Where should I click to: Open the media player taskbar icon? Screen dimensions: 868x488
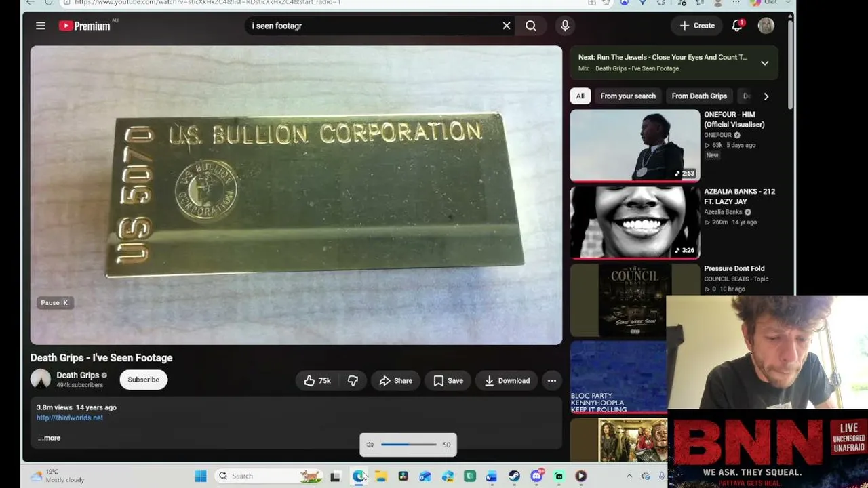(x=580, y=476)
